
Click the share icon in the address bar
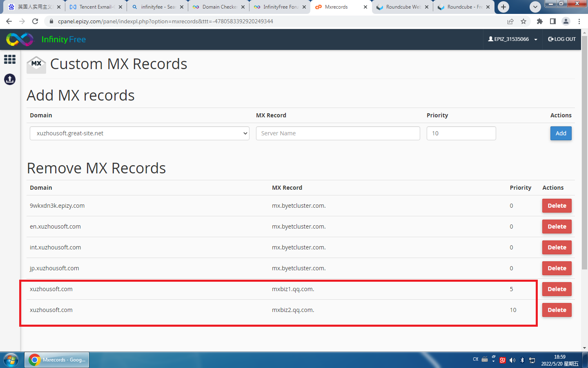pyautogui.click(x=510, y=21)
